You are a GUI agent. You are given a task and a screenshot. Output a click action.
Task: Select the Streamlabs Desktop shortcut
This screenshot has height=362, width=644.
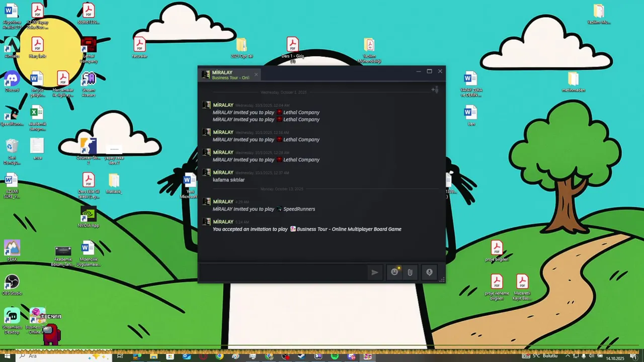pyautogui.click(x=12, y=321)
